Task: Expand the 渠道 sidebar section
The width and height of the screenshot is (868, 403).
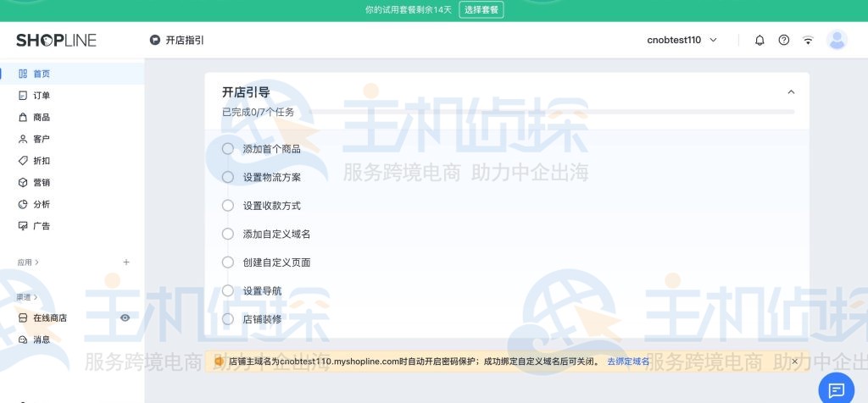Action: 27,297
